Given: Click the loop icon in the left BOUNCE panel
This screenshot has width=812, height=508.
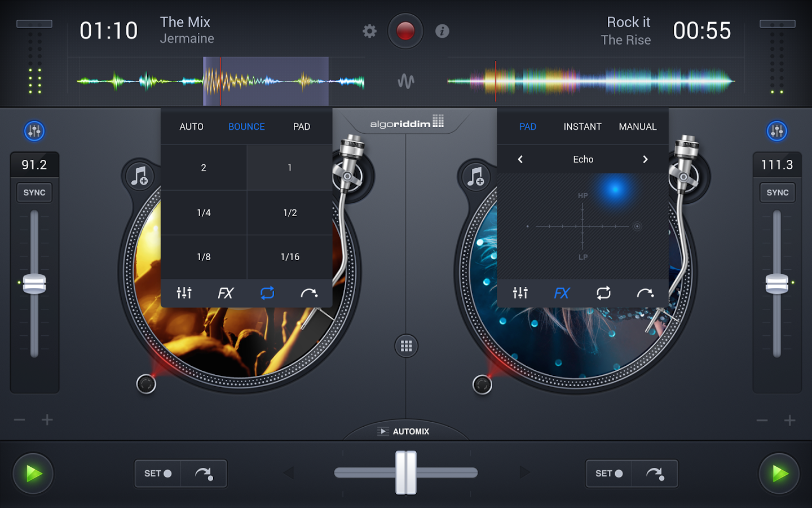Looking at the screenshot, I should pyautogui.click(x=267, y=293).
